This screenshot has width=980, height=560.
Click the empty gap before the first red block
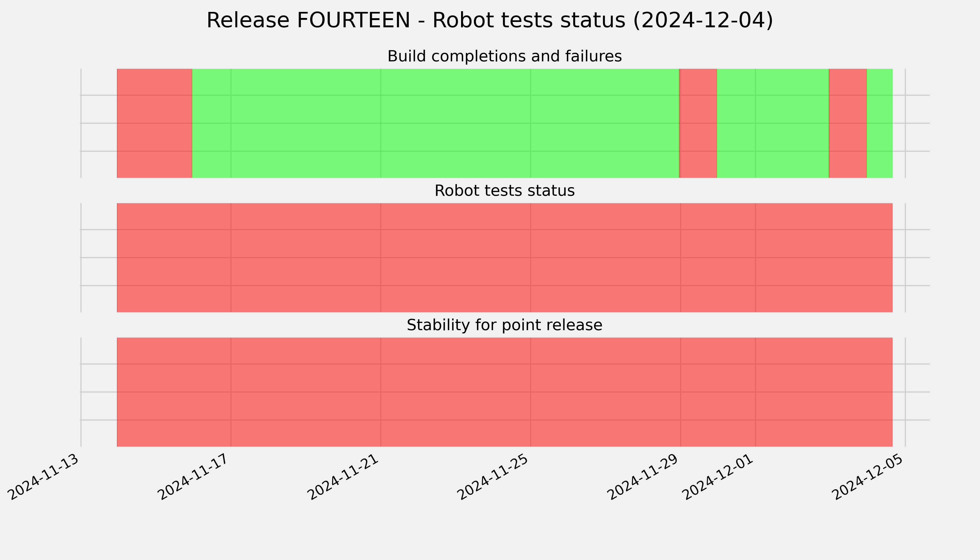99,123
